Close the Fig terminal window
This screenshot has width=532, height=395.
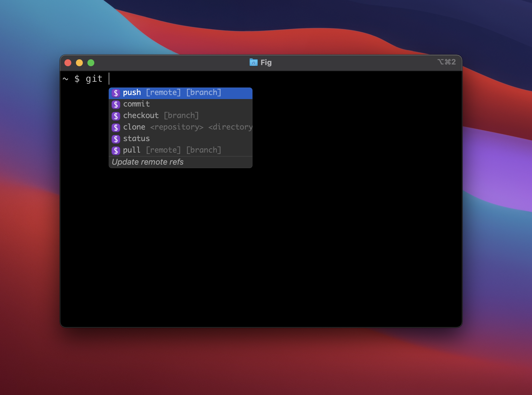point(68,63)
